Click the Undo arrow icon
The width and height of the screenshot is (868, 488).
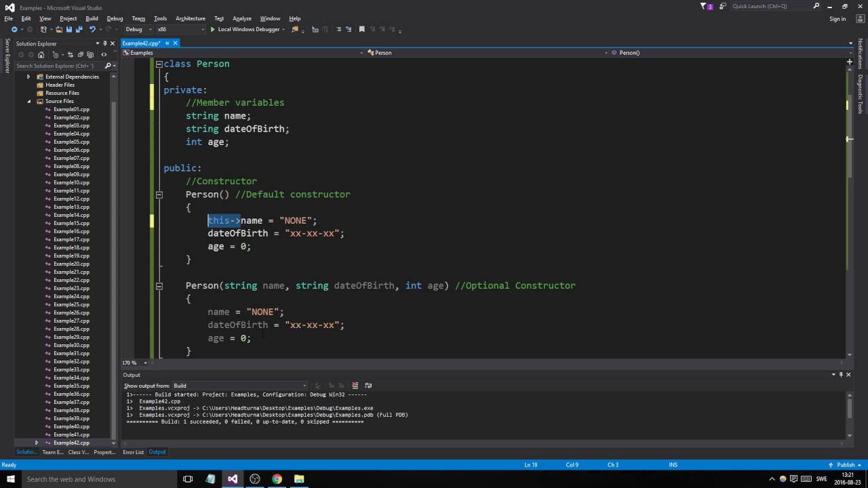point(92,29)
